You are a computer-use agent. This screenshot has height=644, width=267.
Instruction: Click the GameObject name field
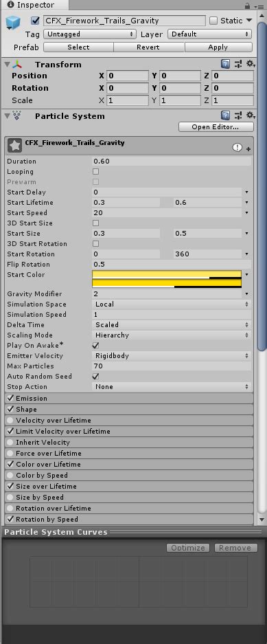(125, 21)
